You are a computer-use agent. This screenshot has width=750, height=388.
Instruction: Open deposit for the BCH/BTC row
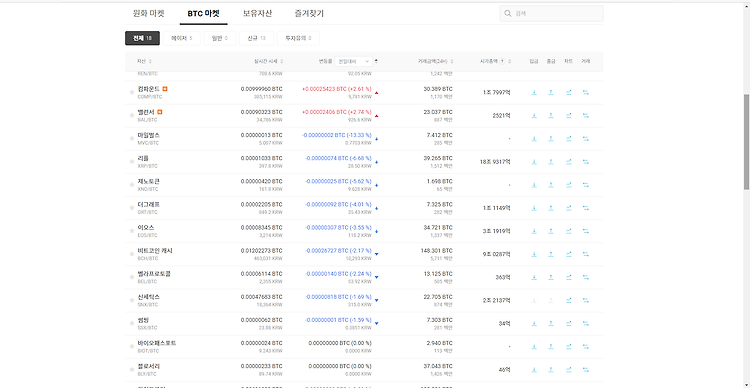[x=534, y=254]
